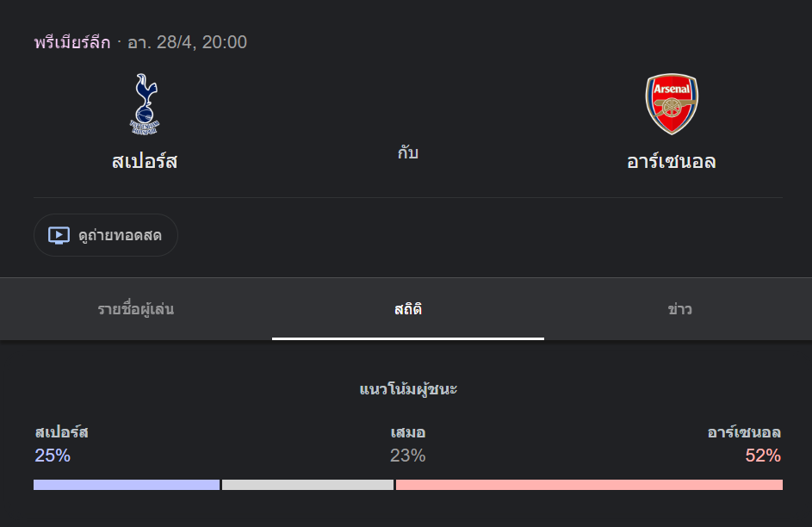Click the red Arsenal win probability bar
Image resolution: width=812 pixels, height=527 pixels.
pos(589,485)
